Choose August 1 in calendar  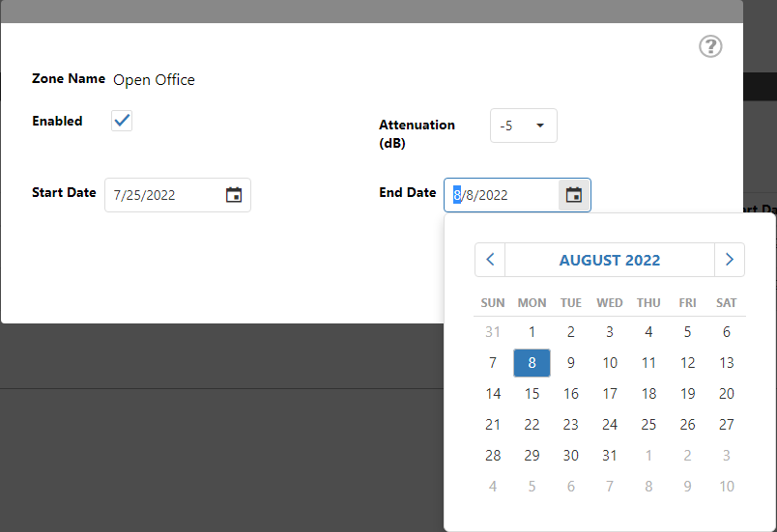pos(532,332)
